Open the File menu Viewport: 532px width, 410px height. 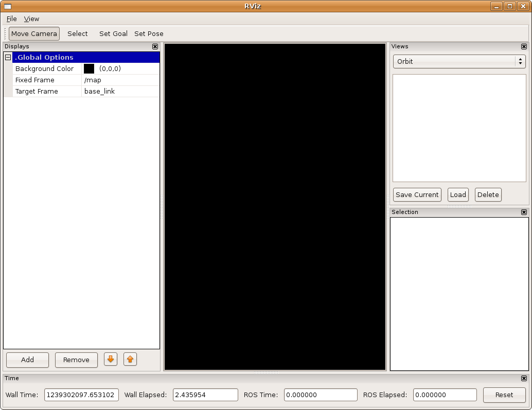(11, 19)
